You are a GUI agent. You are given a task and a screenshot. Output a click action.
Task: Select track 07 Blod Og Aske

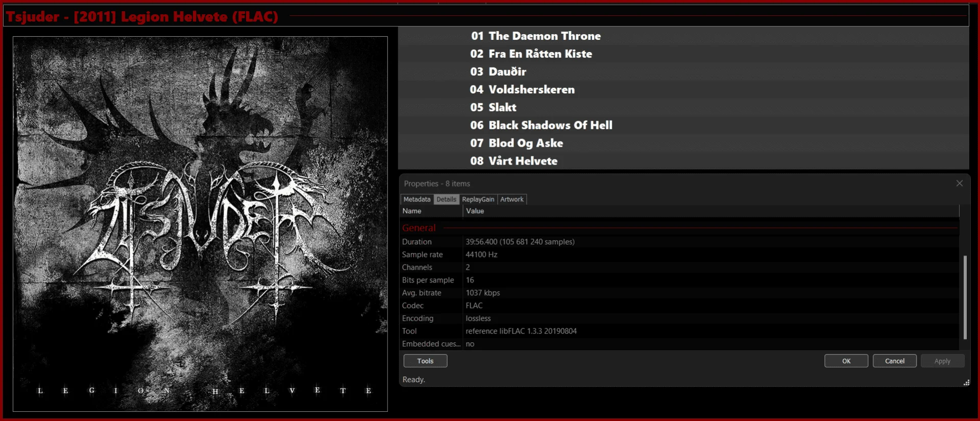pos(683,143)
